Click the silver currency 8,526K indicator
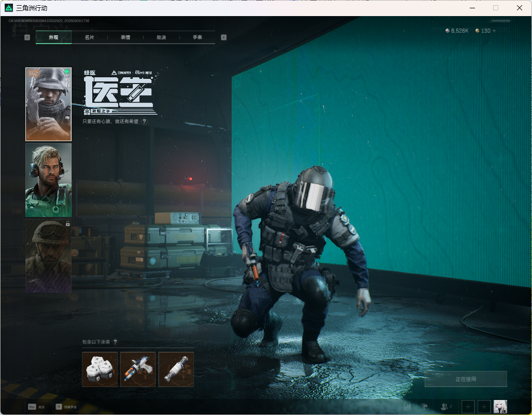 click(457, 31)
